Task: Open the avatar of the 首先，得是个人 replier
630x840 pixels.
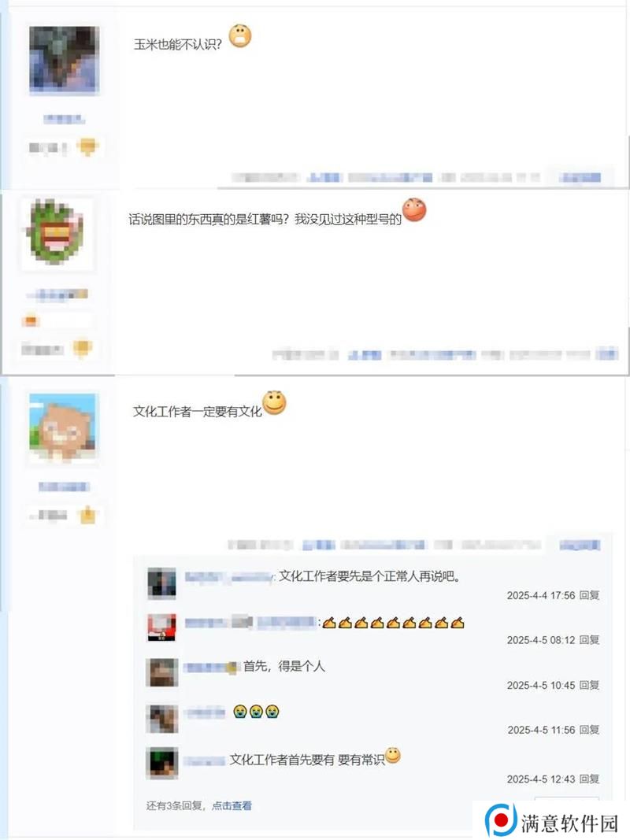Action: pos(161,672)
